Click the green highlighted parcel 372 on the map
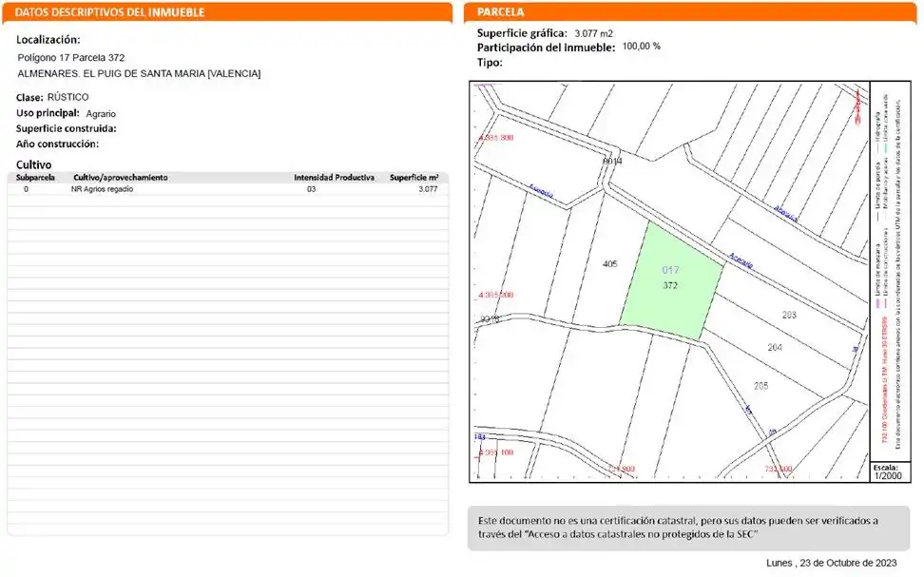924x577 pixels. point(670,281)
